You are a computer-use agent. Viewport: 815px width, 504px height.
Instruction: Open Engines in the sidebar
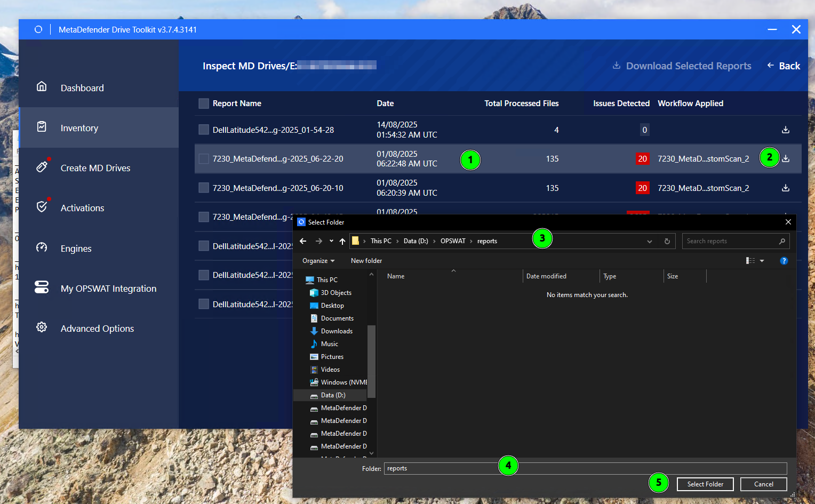(x=76, y=249)
